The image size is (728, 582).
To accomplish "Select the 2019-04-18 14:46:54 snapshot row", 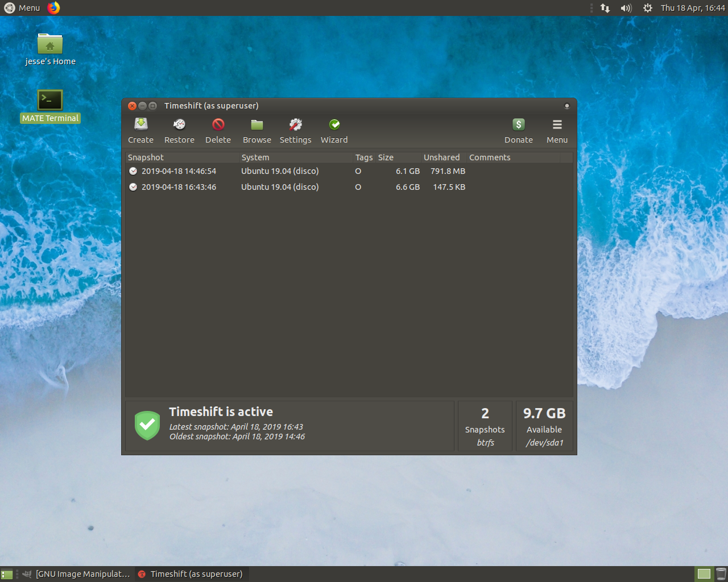I will click(x=349, y=171).
